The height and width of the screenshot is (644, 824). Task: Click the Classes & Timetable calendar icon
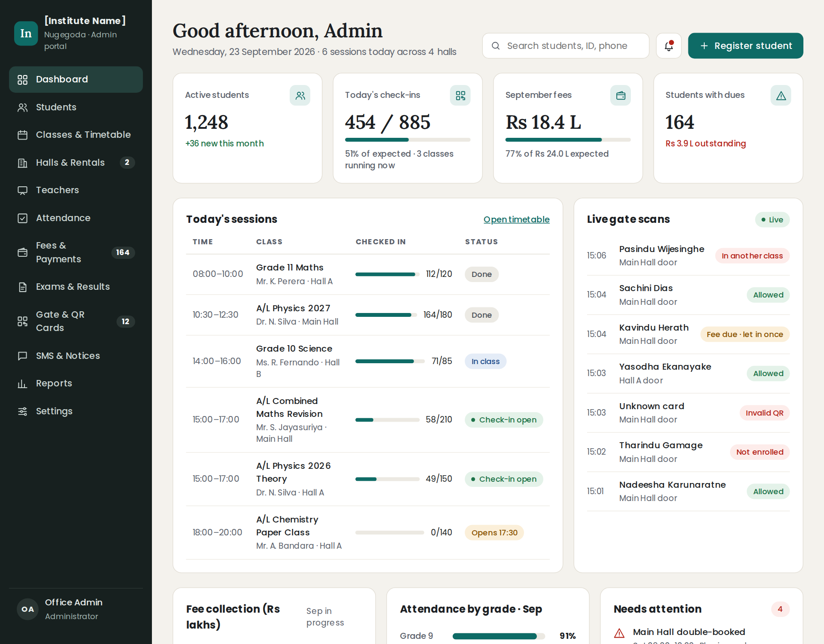[22, 135]
